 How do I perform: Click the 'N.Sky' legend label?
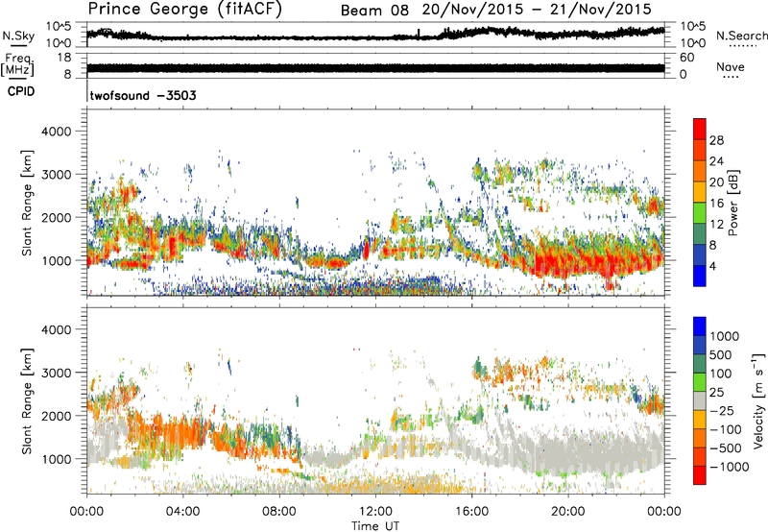(18, 36)
